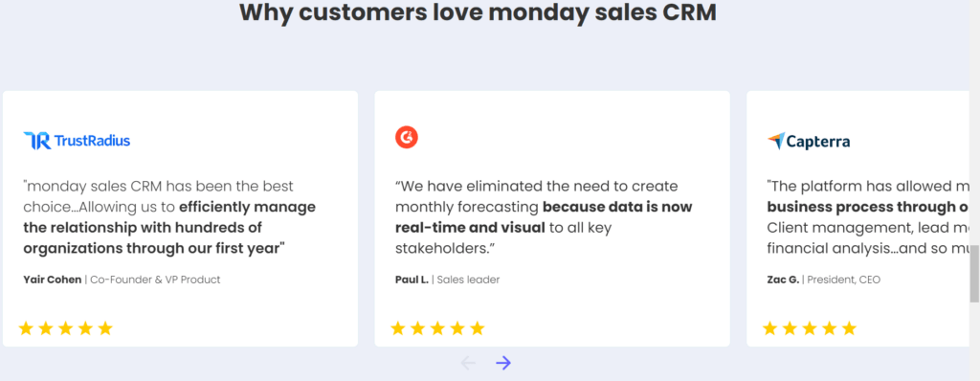Go to the next testimonial with the right arrow
Image resolution: width=980 pixels, height=381 pixels.
tap(503, 363)
